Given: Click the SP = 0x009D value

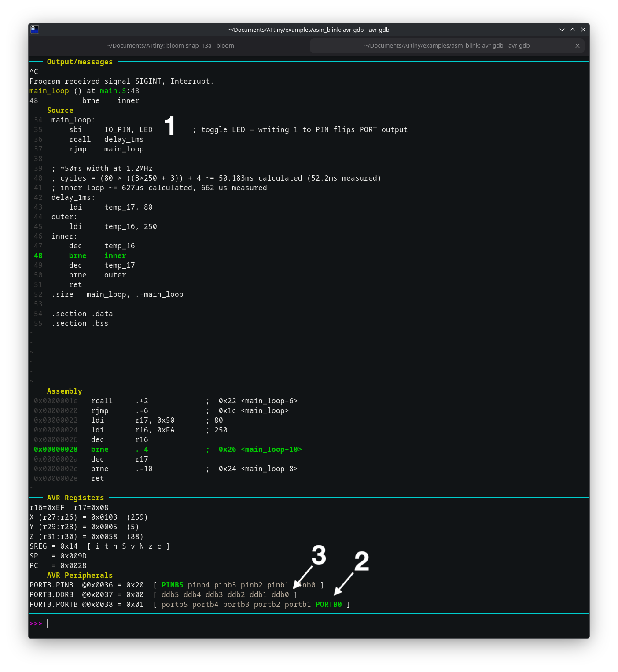Looking at the screenshot, I should pyautogui.click(x=58, y=556).
